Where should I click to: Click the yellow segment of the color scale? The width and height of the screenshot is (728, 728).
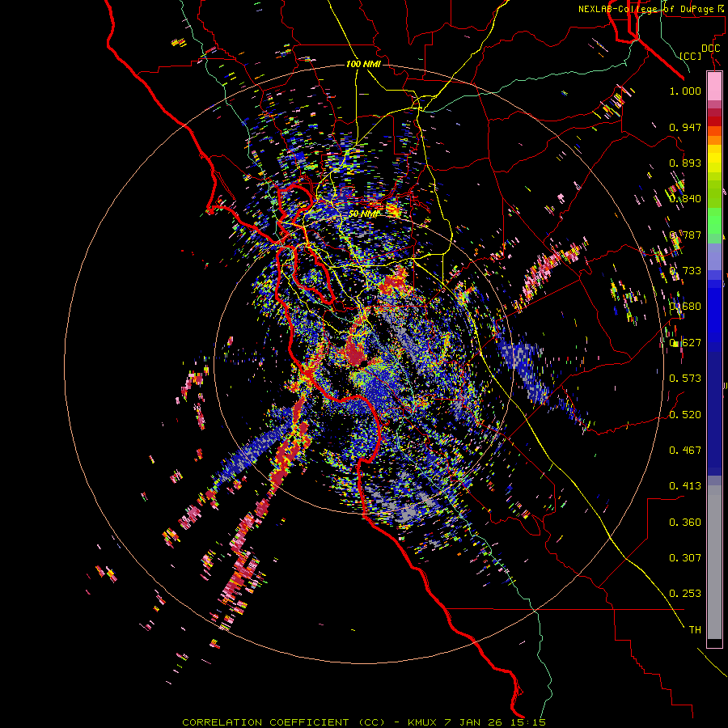714,159
